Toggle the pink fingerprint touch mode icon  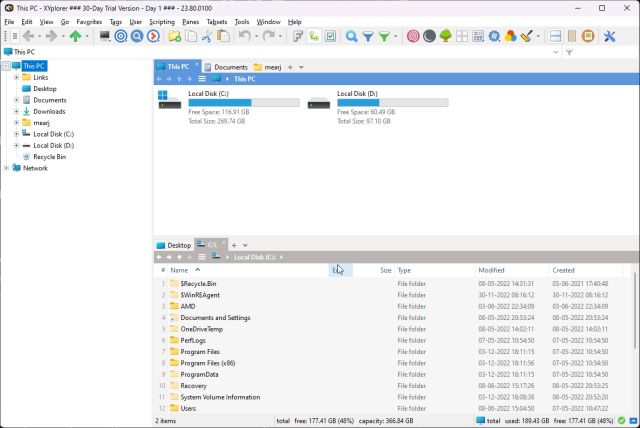(413, 36)
